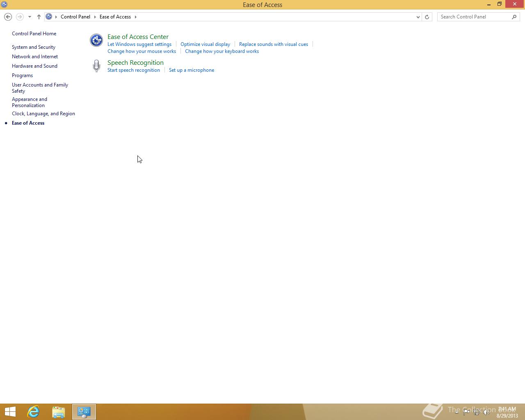Open File Explorer from taskbar
Screen dimensions: 525x420
[x=59, y=412]
